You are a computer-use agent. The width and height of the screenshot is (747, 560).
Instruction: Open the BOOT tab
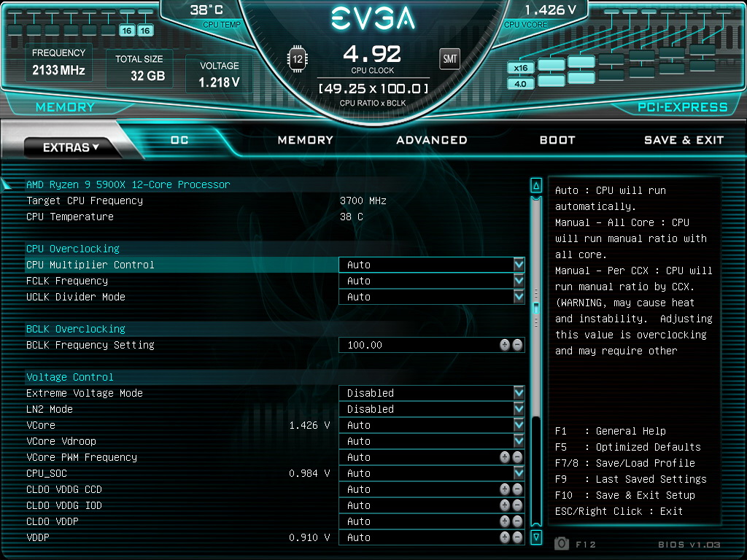click(x=557, y=140)
